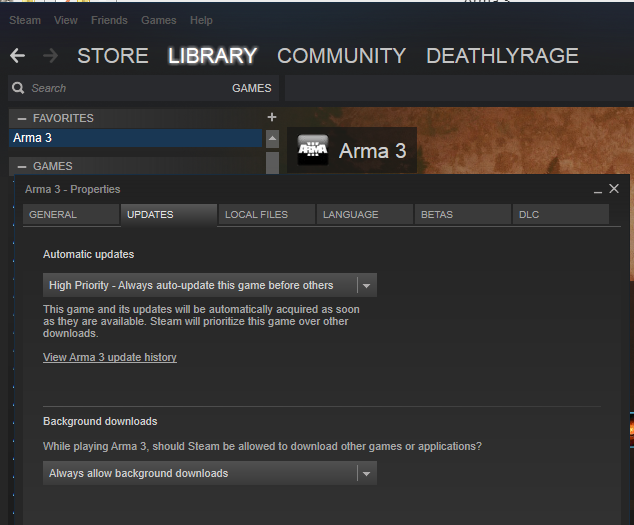The image size is (634, 525).
Task: Open the GAMES filter next to Search
Action: (251, 88)
